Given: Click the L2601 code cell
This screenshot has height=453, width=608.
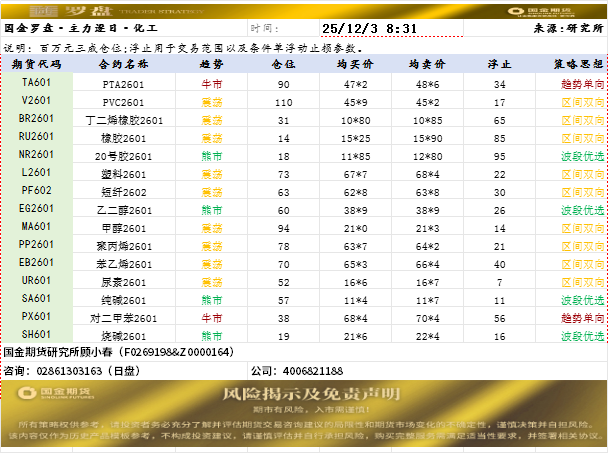Looking at the screenshot, I should click(x=36, y=172).
